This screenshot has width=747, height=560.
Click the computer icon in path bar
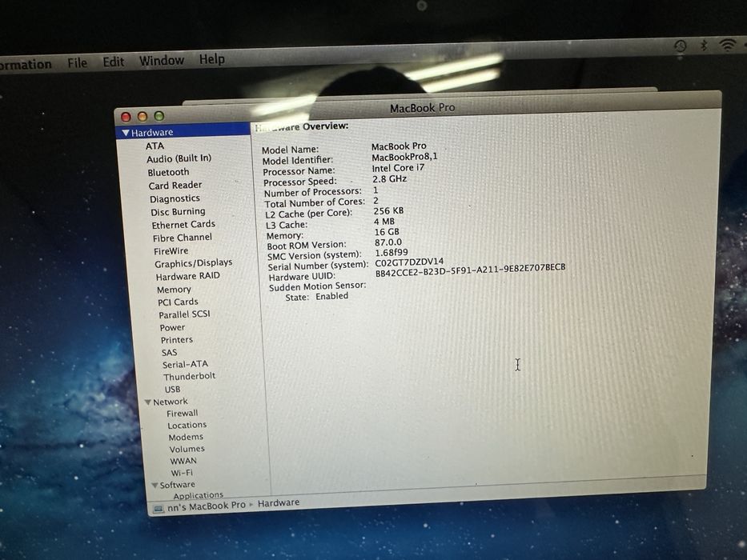[159, 509]
